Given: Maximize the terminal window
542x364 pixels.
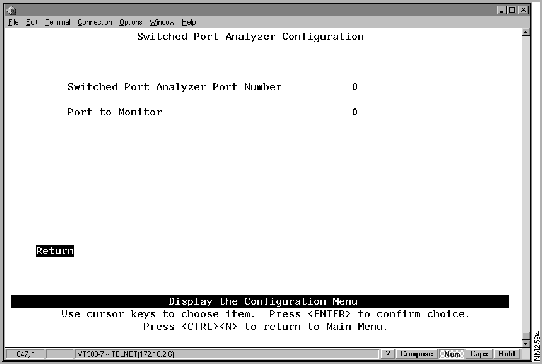Looking at the screenshot, I should tap(512, 10).
